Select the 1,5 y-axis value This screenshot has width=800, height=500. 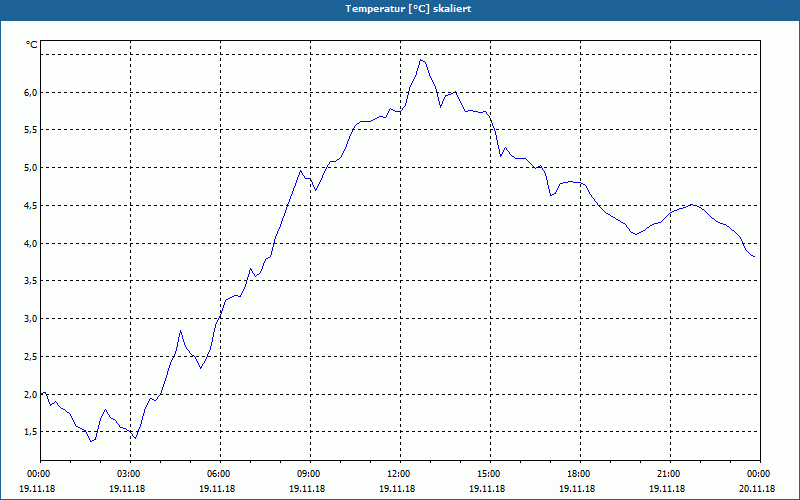[x=31, y=432]
